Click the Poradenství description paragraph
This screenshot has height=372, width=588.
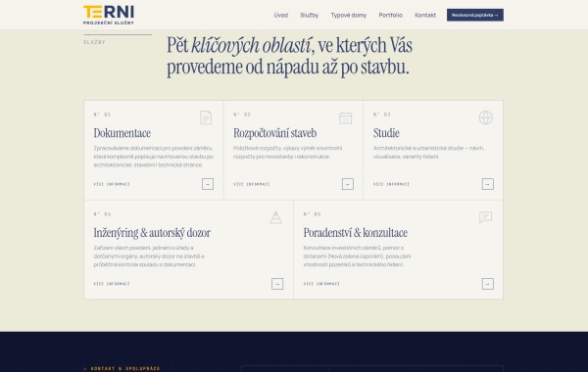[x=357, y=256]
